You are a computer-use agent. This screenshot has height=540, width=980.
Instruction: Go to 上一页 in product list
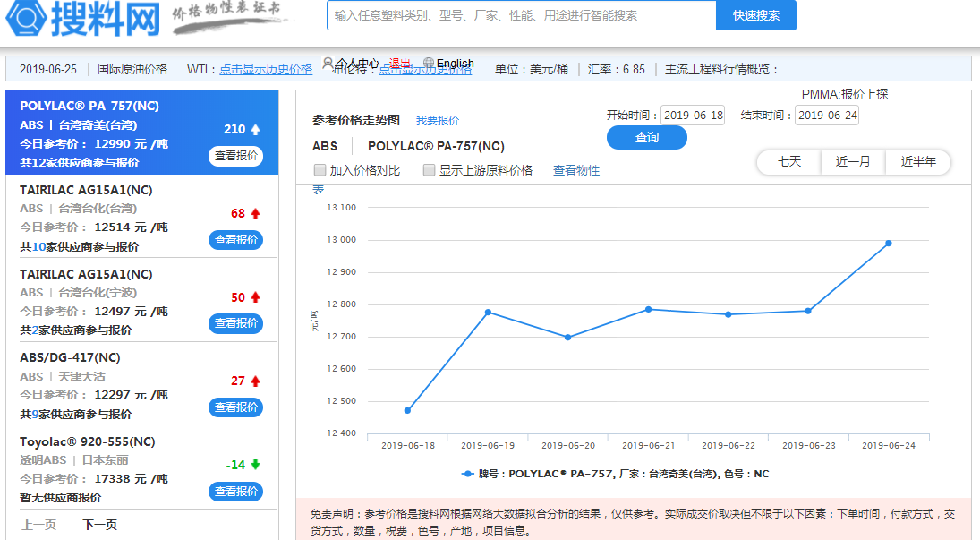(x=38, y=525)
